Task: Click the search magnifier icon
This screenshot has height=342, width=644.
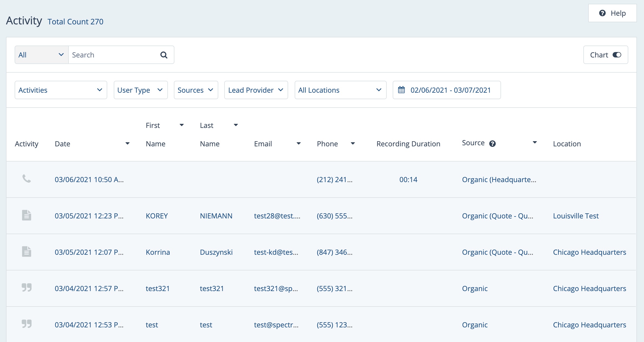Action: click(164, 55)
